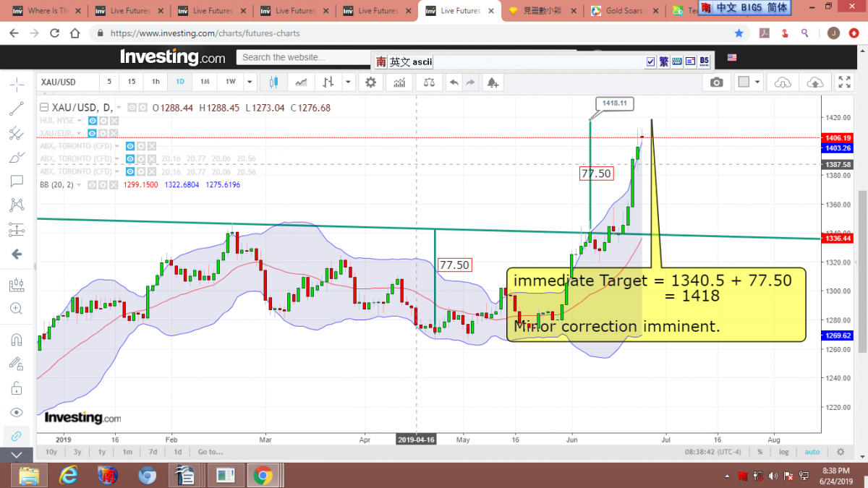Select the 1h timeframe
This screenshot has height=488, width=868.
coord(155,82)
